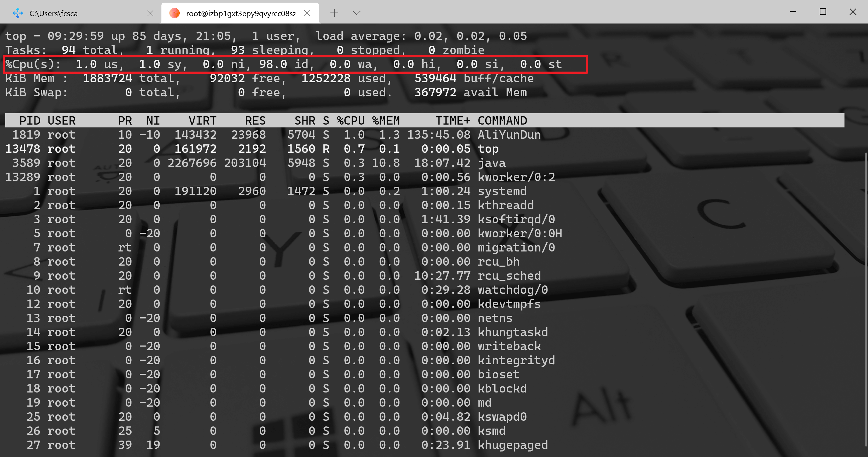Click the blue icon on first tab
Image resolution: width=868 pixels, height=457 pixels.
[18, 14]
